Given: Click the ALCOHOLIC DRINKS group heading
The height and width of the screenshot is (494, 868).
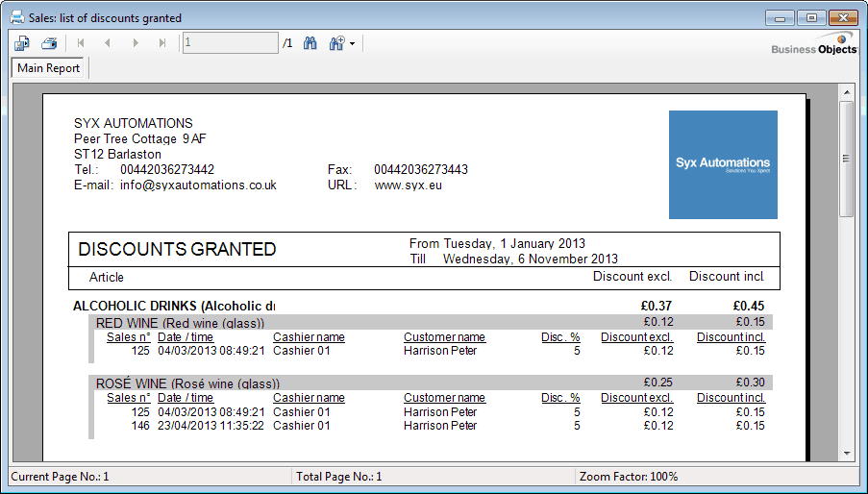Looking at the screenshot, I should (x=174, y=306).
